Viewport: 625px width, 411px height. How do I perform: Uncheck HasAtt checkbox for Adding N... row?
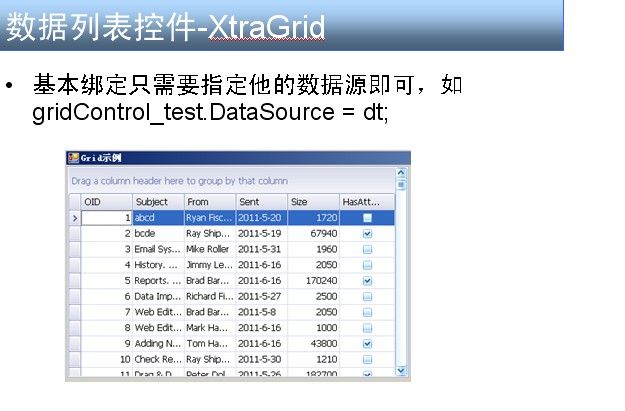click(368, 344)
